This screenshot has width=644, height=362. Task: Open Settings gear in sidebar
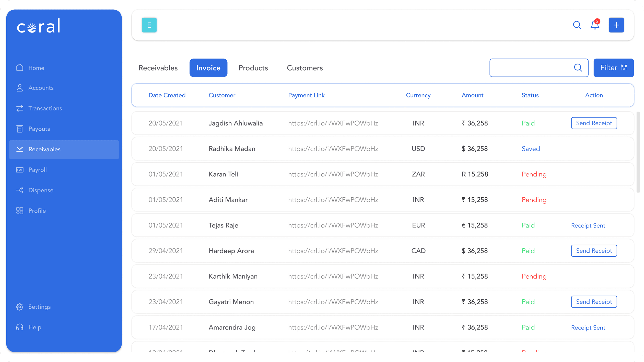(x=20, y=307)
